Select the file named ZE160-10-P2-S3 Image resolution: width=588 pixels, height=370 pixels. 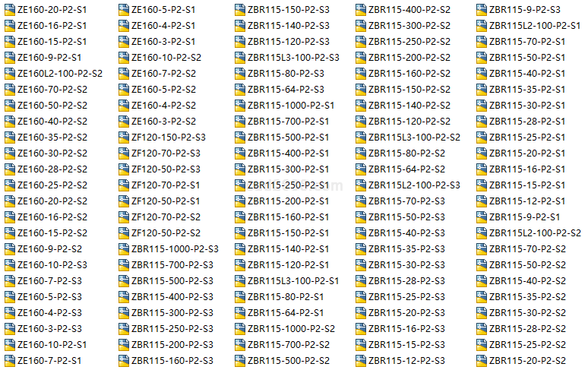(52, 265)
